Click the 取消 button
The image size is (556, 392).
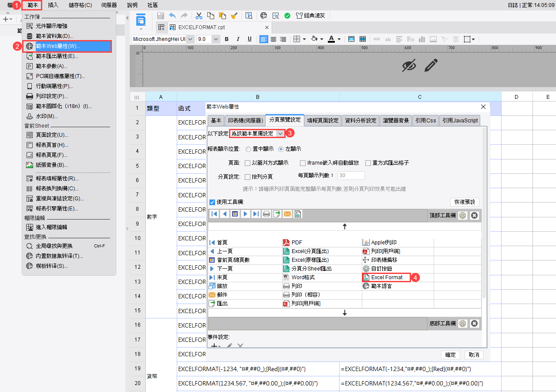point(474,355)
